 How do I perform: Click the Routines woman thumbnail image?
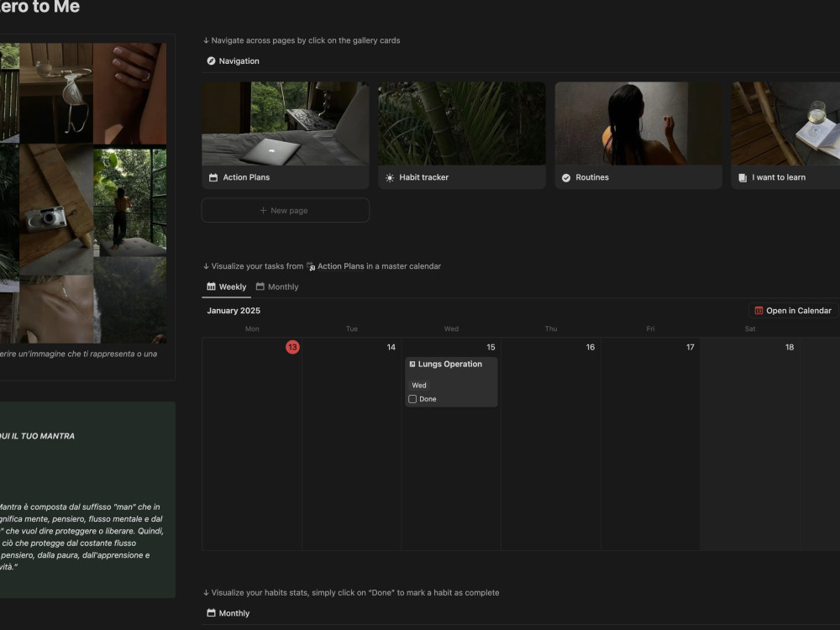click(638, 123)
